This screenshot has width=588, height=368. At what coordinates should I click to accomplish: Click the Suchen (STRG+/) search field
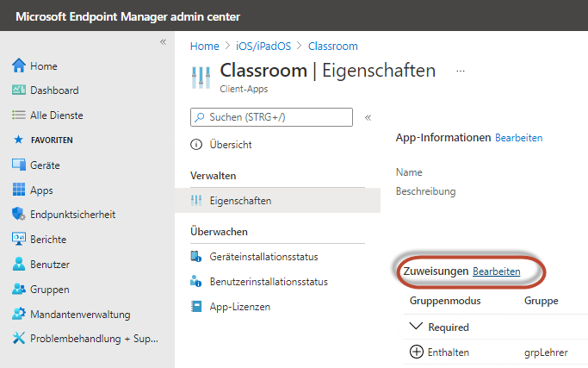[x=271, y=117]
